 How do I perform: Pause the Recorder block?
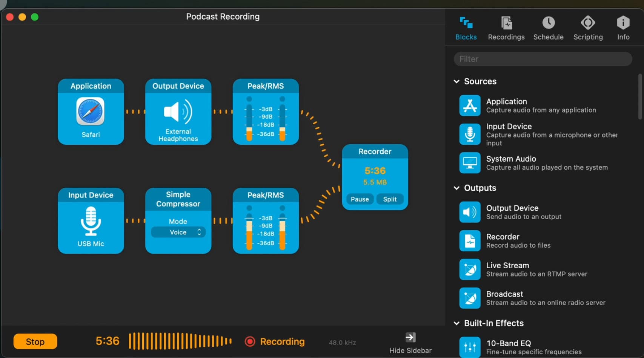360,199
